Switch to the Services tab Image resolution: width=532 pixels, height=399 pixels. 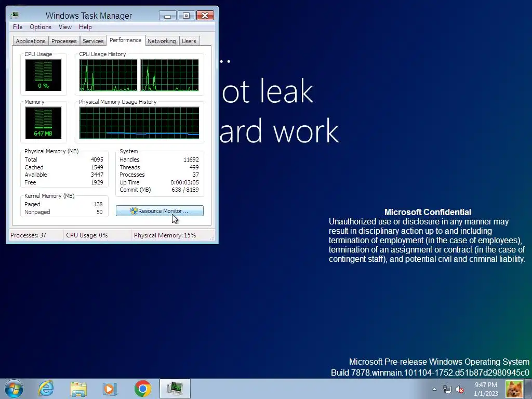[x=93, y=41]
